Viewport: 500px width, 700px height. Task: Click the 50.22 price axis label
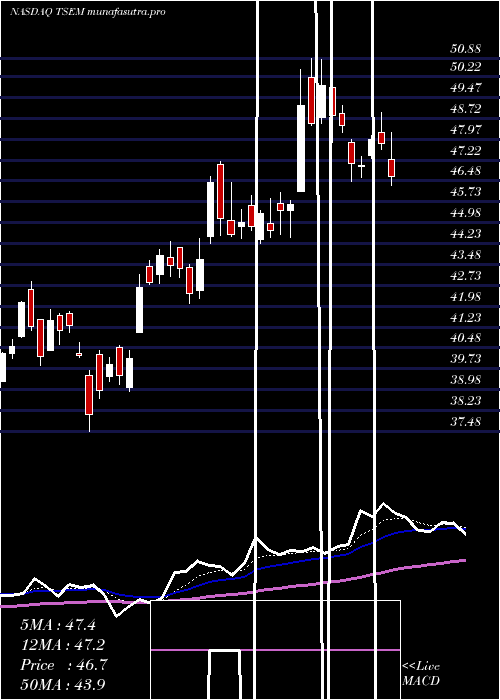466,67
